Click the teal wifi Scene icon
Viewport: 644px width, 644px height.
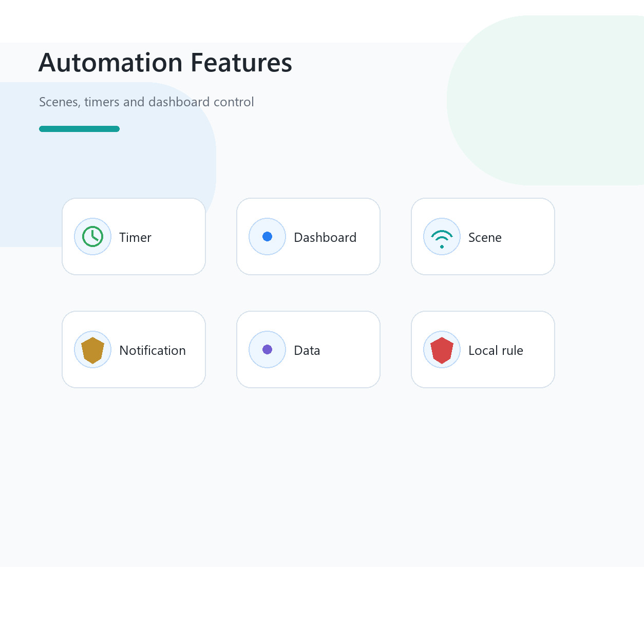[442, 237]
